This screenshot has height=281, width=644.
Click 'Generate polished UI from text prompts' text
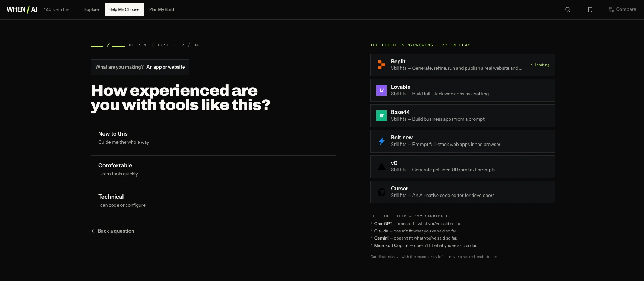click(454, 170)
